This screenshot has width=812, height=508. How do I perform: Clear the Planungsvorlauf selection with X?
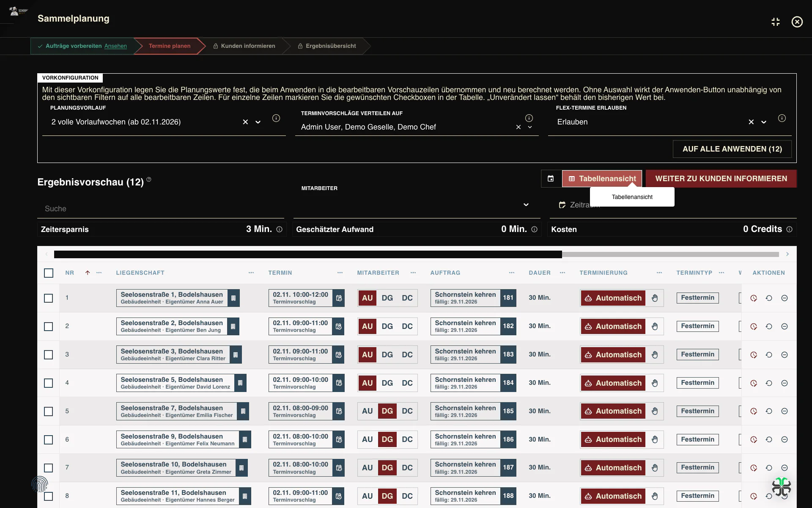(245, 122)
